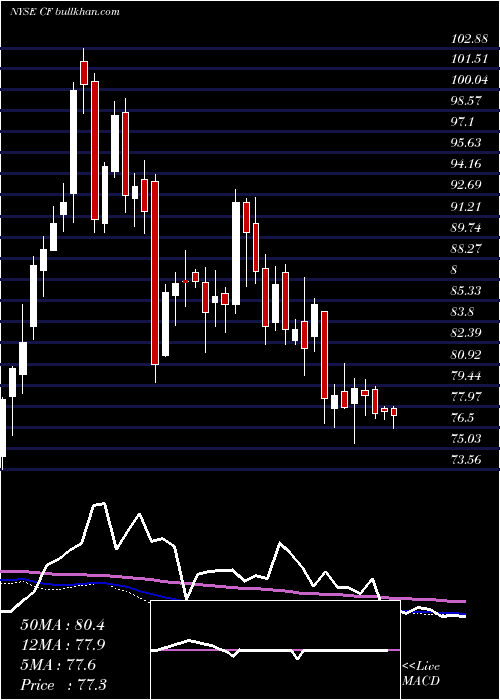Click the Price : 77.3 readout
The height and width of the screenshot is (700, 500).
62,685
